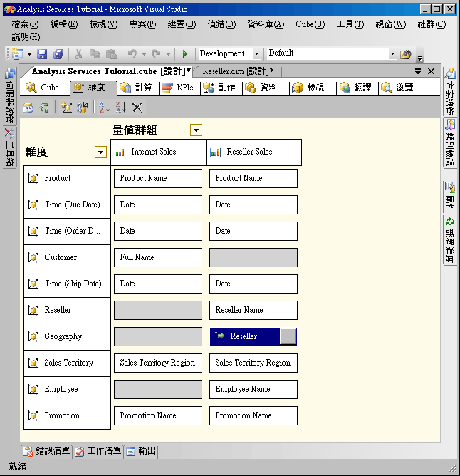Viewport: 460px width, 476px height.
Task: Click the Redo arrow icon
Action: click(x=156, y=54)
